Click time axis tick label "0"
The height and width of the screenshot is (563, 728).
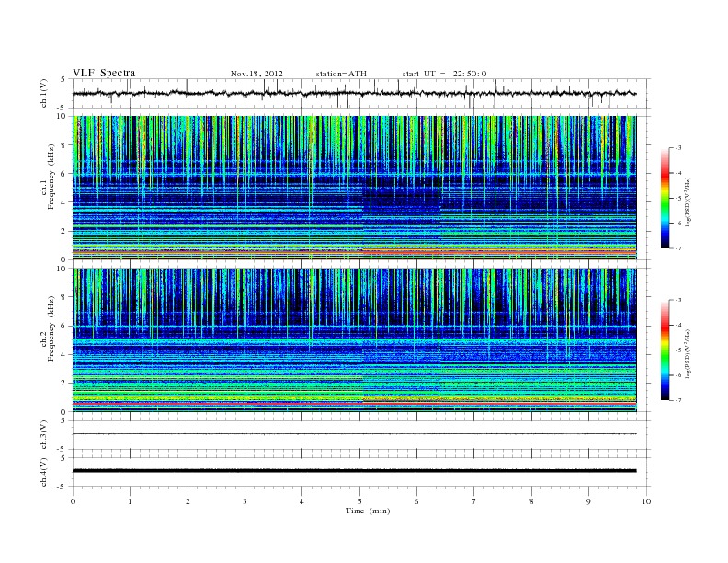pyautogui.click(x=73, y=501)
